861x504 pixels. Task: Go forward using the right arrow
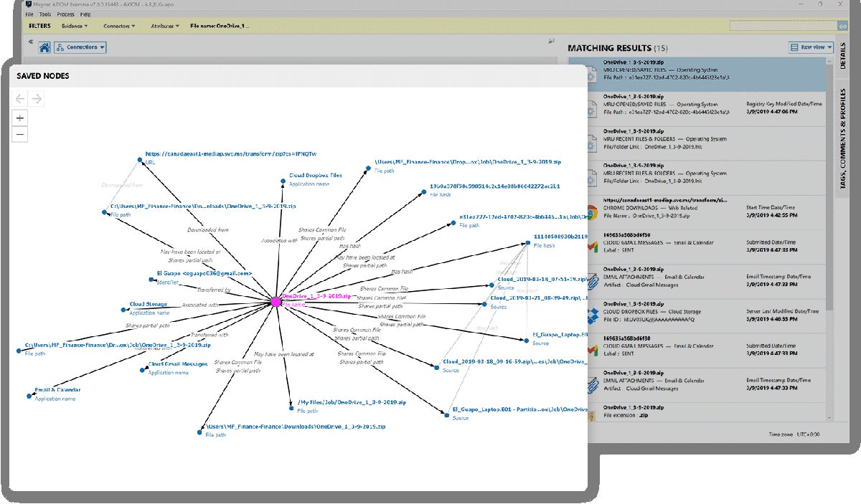(36, 99)
